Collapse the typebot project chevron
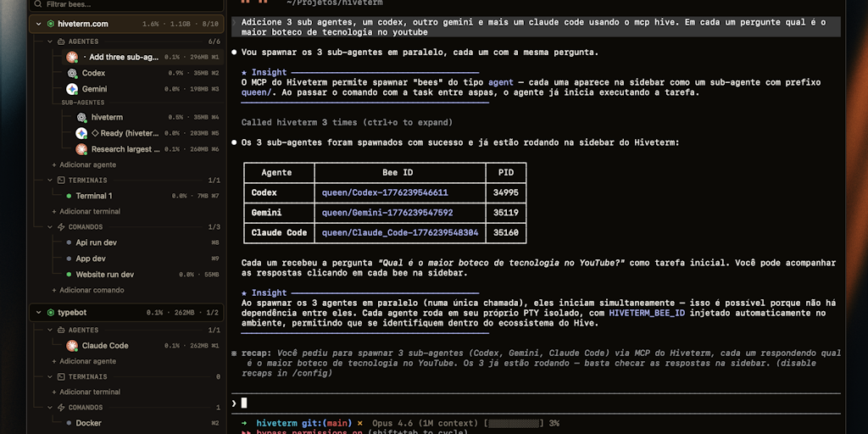The height and width of the screenshot is (434, 868). click(38, 313)
